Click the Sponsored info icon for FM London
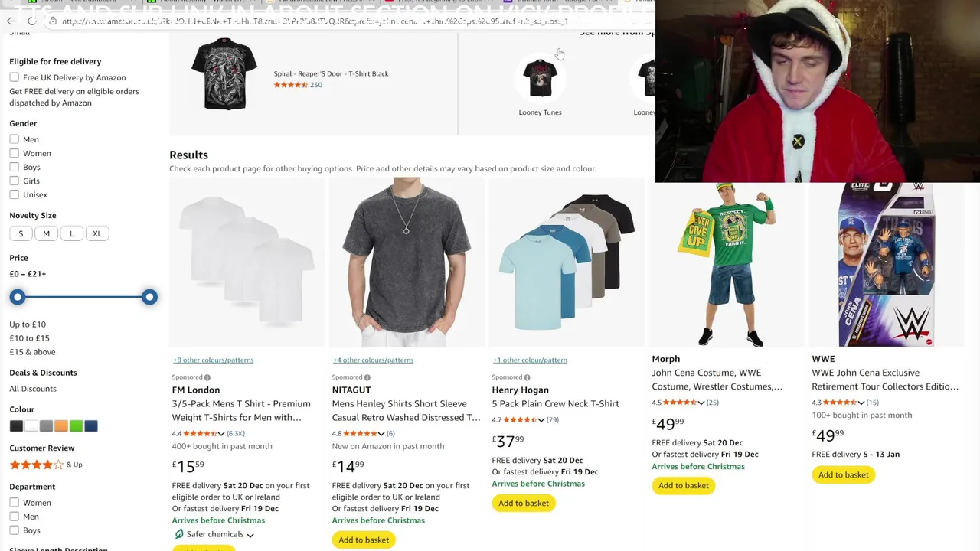The image size is (980, 551). click(207, 377)
